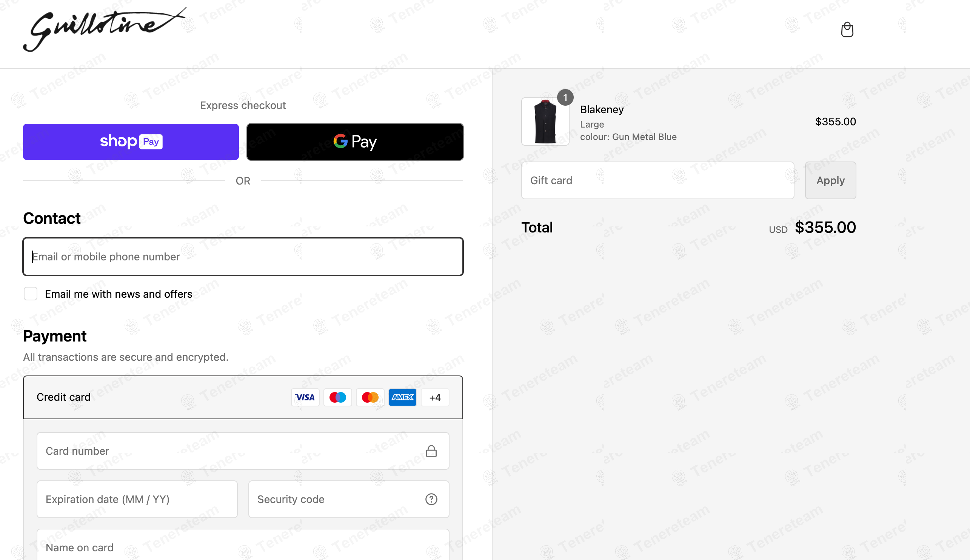This screenshot has height=560, width=970.
Task: Click the Email or mobile phone number field
Action: 243,257
